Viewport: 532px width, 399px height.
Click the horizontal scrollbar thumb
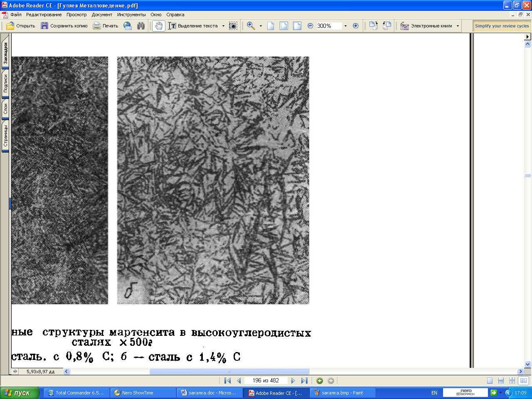(229, 371)
